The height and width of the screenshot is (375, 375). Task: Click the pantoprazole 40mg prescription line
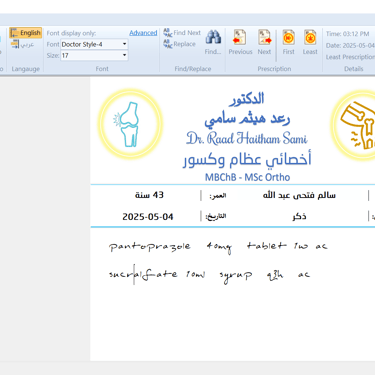pos(218,247)
